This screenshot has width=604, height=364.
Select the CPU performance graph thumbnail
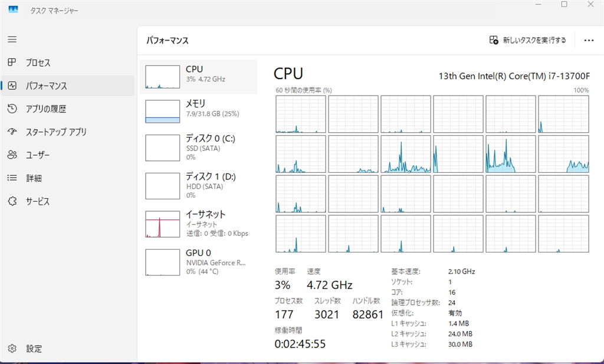click(x=163, y=77)
